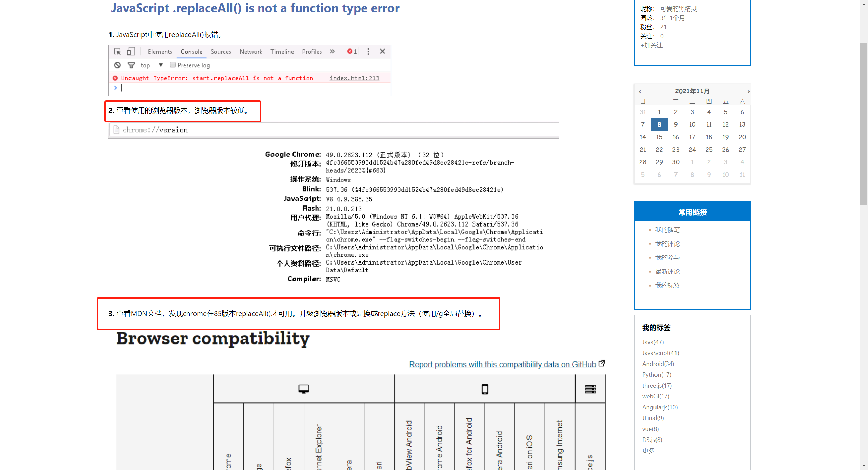Select the inspect element cursor icon in DevTools
Screen dimensions: 868x470
(x=117, y=52)
